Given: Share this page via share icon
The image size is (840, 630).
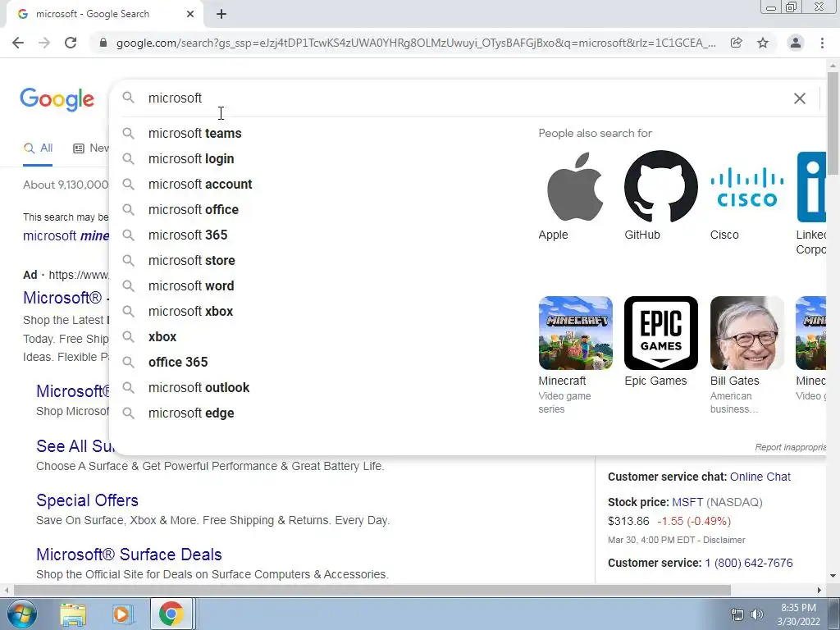Looking at the screenshot, I should pyautogui.click(x=737, y=43).
